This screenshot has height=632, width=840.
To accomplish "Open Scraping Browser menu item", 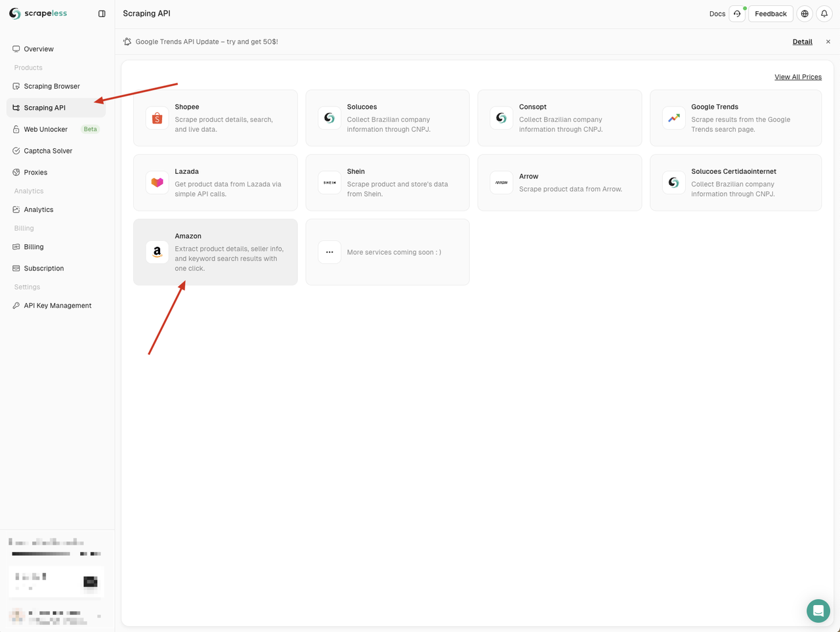I will click(x=56, y=87).
